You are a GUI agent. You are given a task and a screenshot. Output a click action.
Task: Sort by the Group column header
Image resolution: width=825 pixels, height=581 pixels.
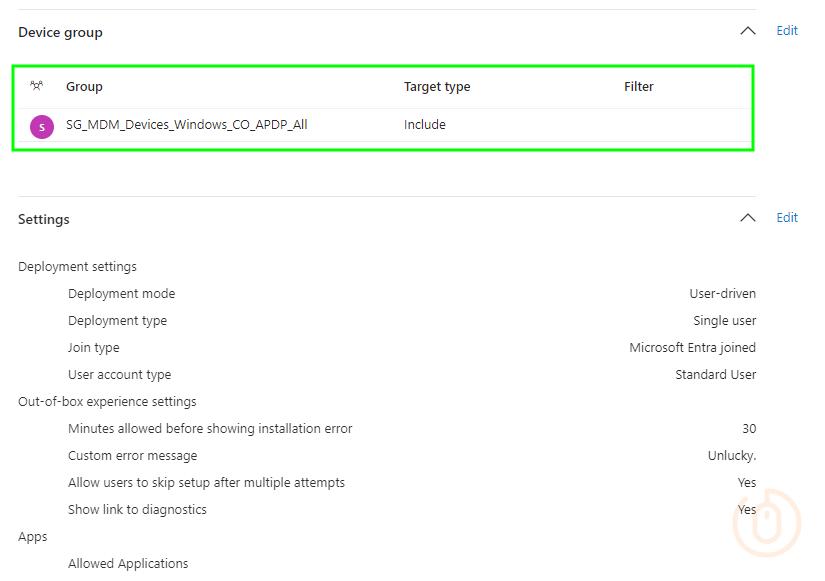click(84, 87)
